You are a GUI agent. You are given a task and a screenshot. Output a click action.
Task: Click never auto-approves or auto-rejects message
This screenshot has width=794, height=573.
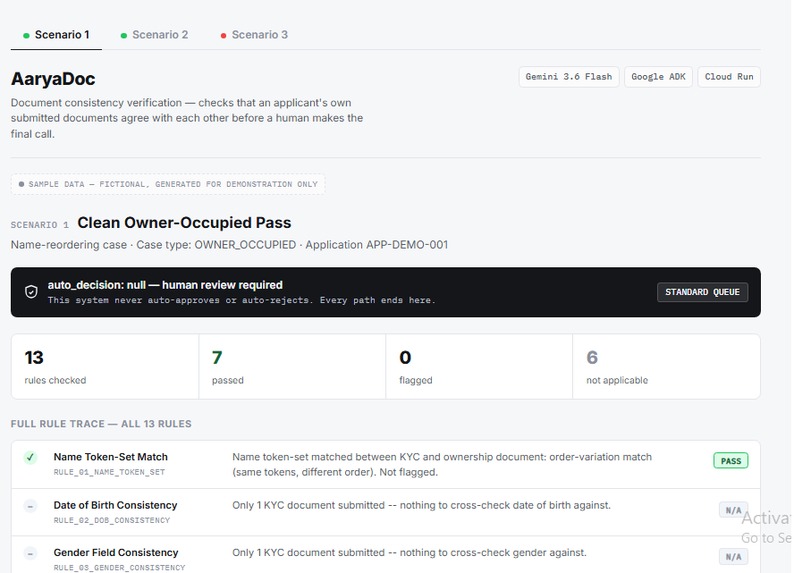[x=242, y=300]
